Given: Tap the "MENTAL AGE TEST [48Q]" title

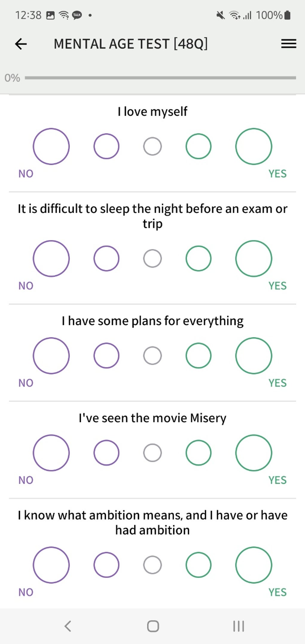Looking at the screenshot, I should tap(131, 44).
